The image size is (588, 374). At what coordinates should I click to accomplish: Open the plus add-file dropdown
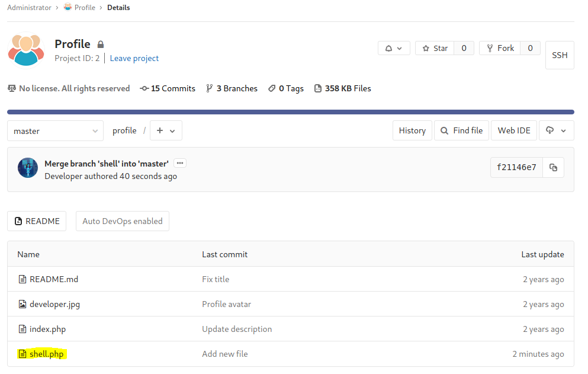point(166,131)
